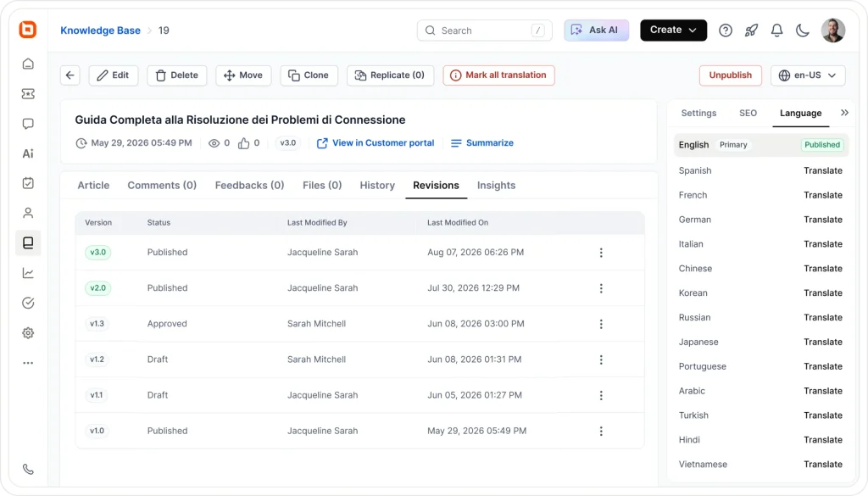Click Mark all translation button
The height and width of the screenshot is (496, 868).
498,75
